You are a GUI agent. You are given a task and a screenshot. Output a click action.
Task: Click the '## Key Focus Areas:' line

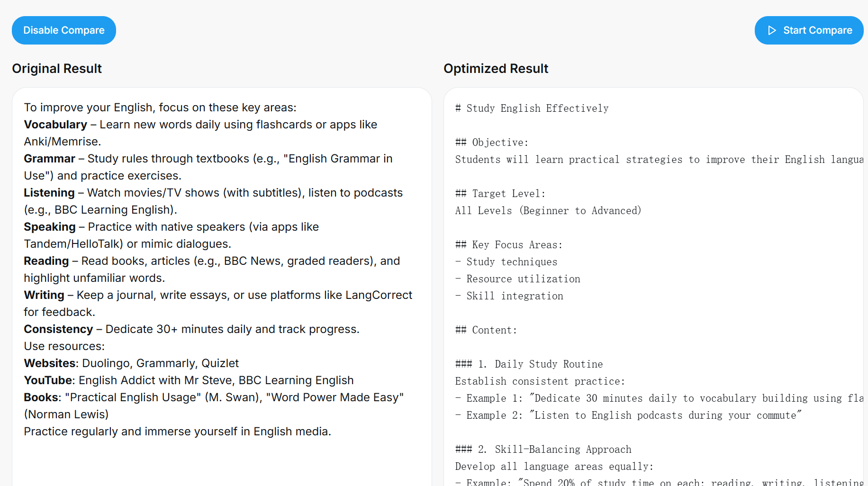[x=509, y=245]
